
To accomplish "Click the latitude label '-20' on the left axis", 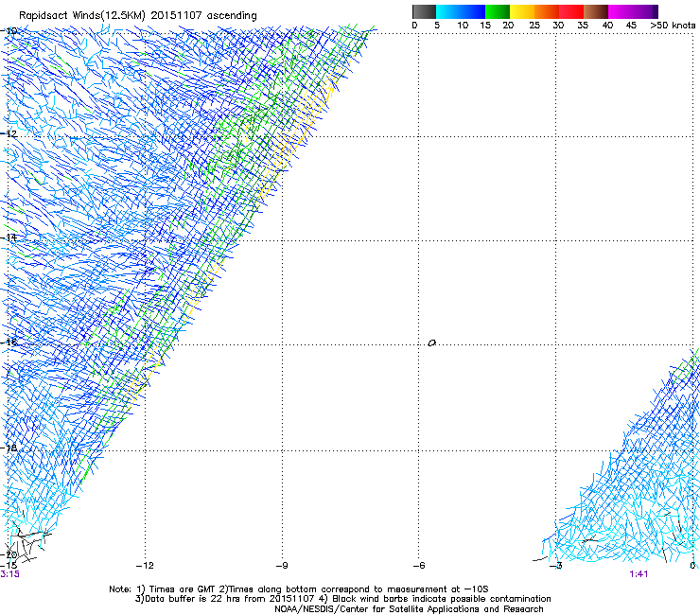I will tap(9, 554).
